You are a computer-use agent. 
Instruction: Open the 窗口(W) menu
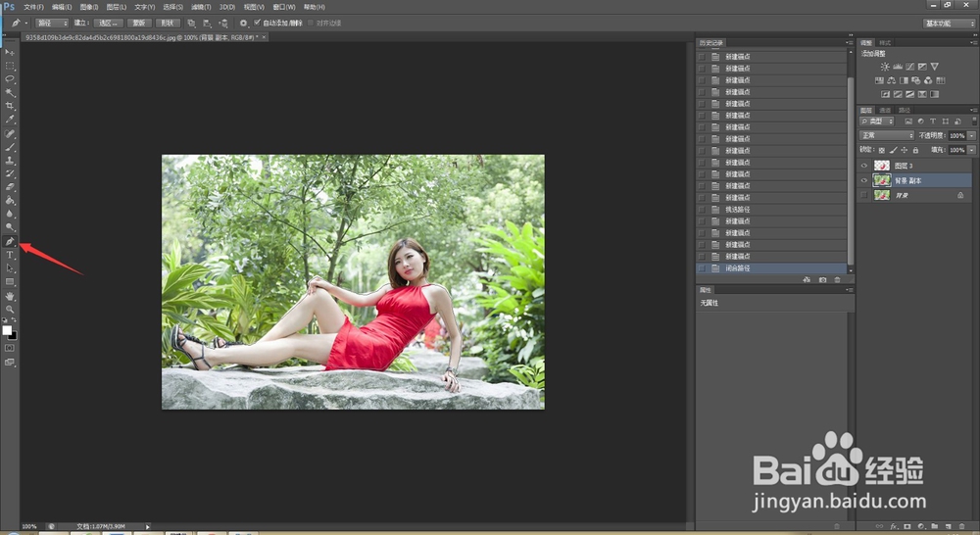284,7
